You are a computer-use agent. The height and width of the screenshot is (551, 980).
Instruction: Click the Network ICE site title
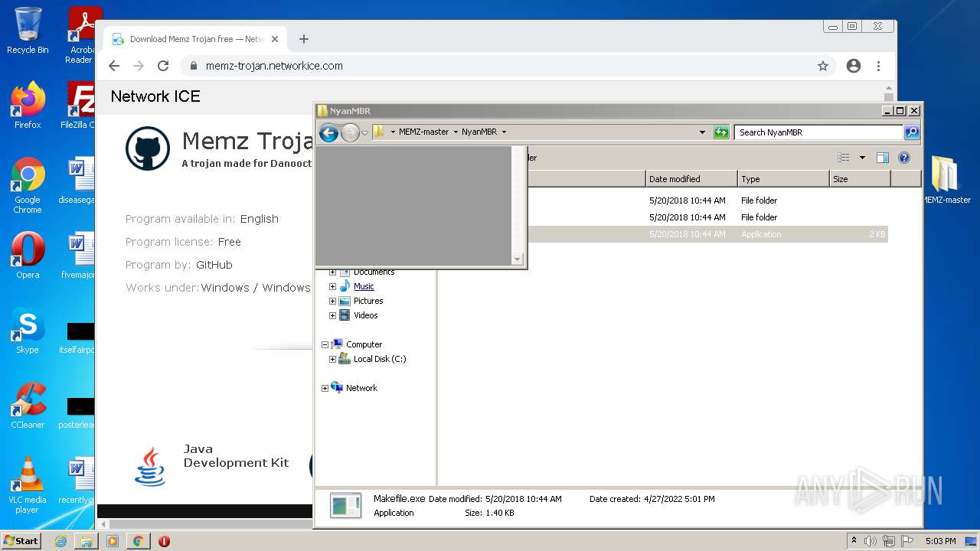coord(155,96)
